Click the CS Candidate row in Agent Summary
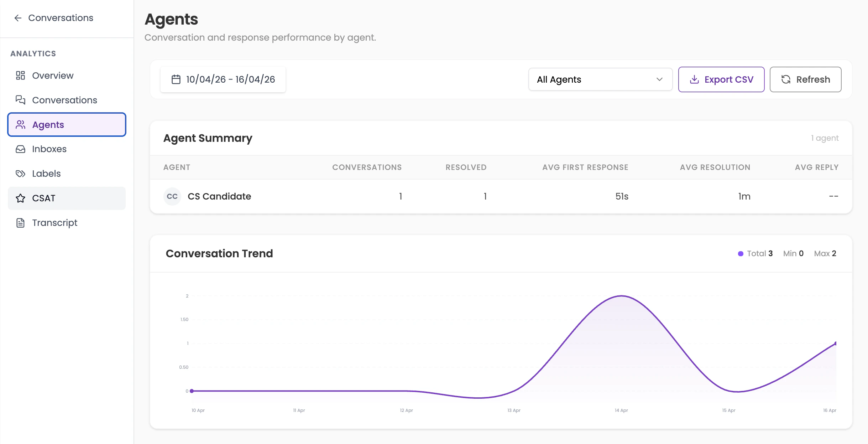 (x=427, y=196)
